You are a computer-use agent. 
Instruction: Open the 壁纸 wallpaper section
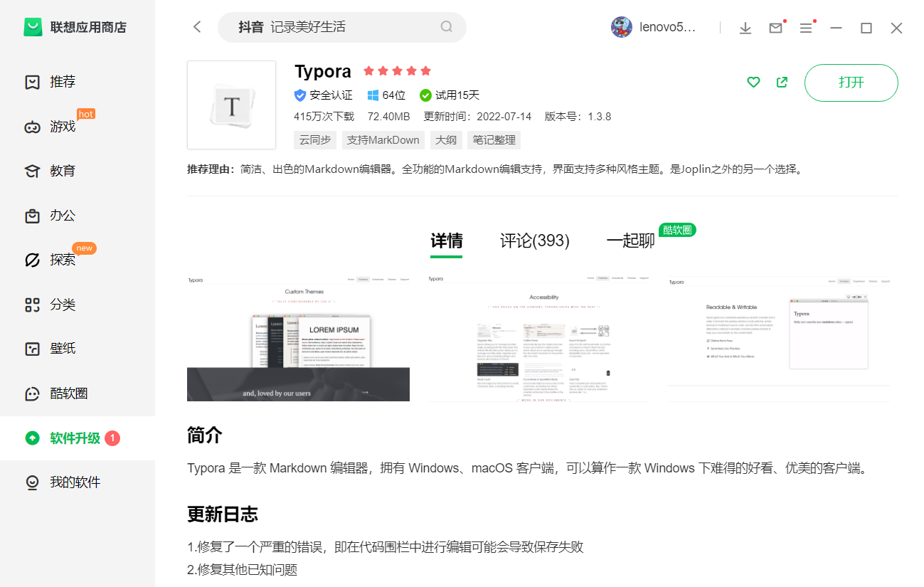pos(78,349)
